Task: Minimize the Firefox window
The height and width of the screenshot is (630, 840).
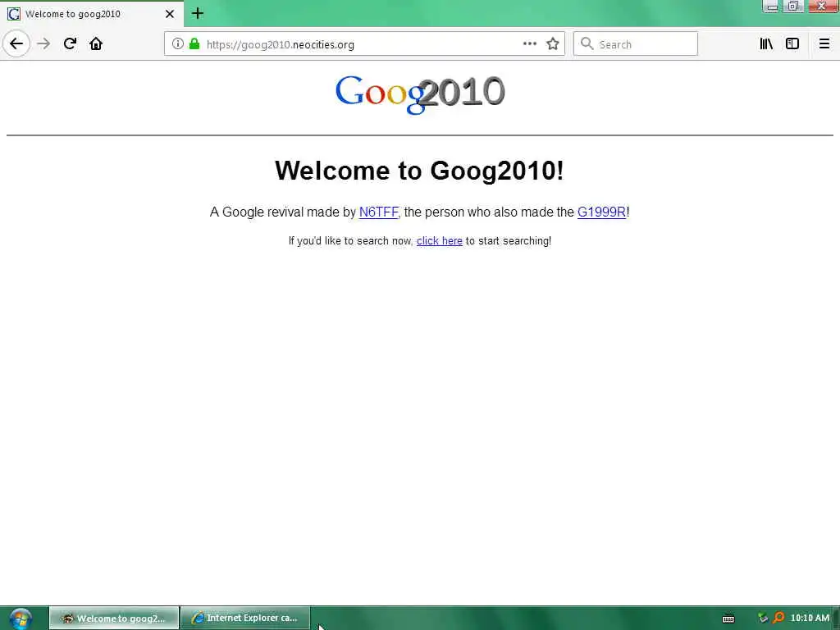Action: click(772, 7)
